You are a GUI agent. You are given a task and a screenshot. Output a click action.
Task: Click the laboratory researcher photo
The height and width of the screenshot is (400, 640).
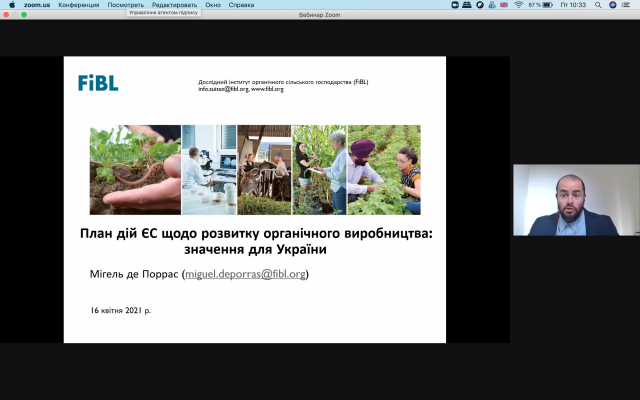(x=209, y=170)
